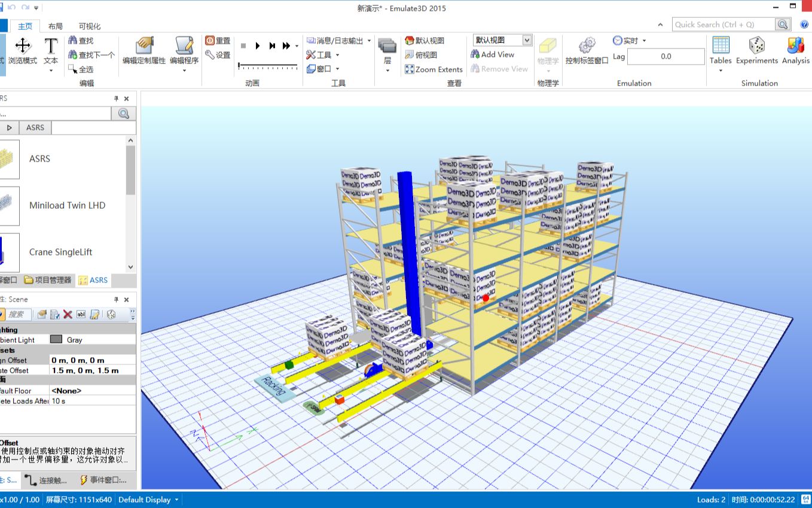The image size is (812, 508).
Task: Click Zoom Extents
Action: [x=434, y=69]
